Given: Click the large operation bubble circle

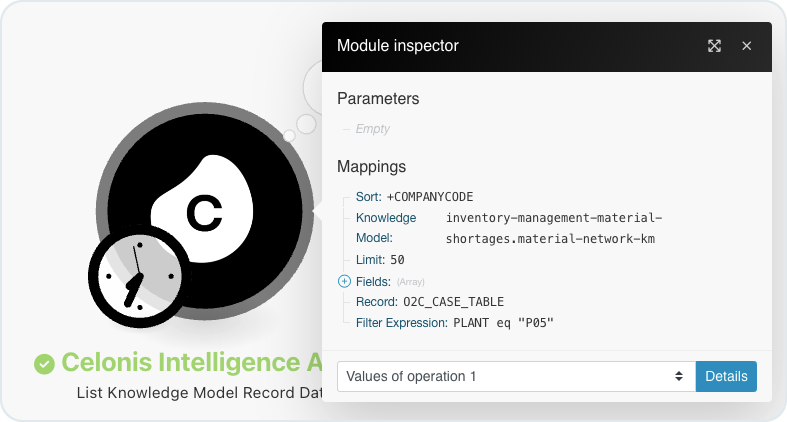Looking at the screenshot, I should click(x=312, y=88).
